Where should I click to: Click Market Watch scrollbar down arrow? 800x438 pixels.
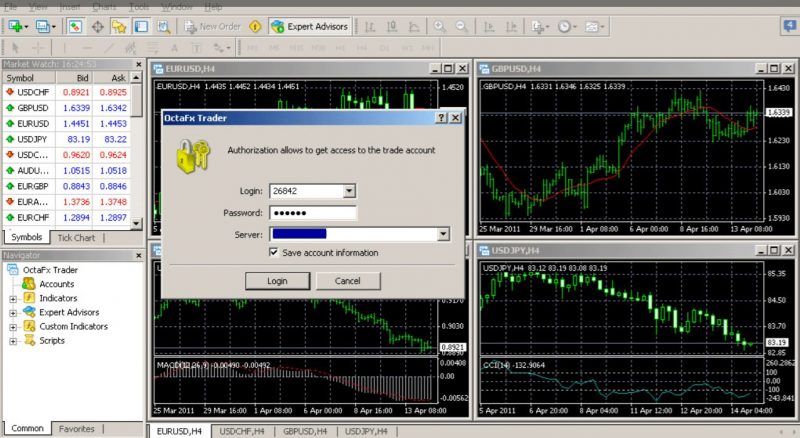[x=136, y=224]
